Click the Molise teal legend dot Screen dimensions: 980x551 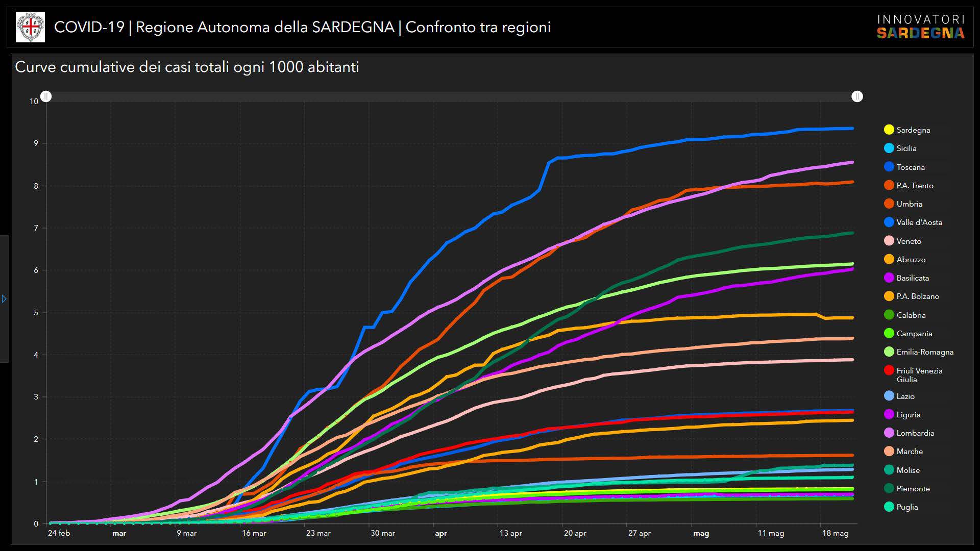click(889, 470)
